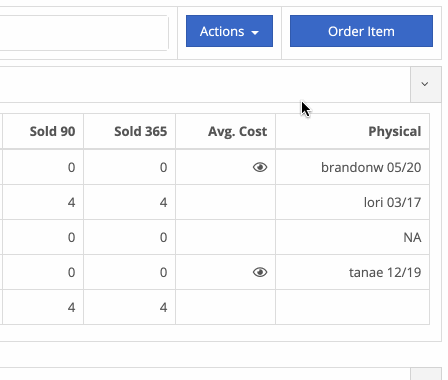Image resolution: width=448 pixels, height=380 pixels.
Task: Focus the search input field beside Actions
Action: (x=83, y=33)
